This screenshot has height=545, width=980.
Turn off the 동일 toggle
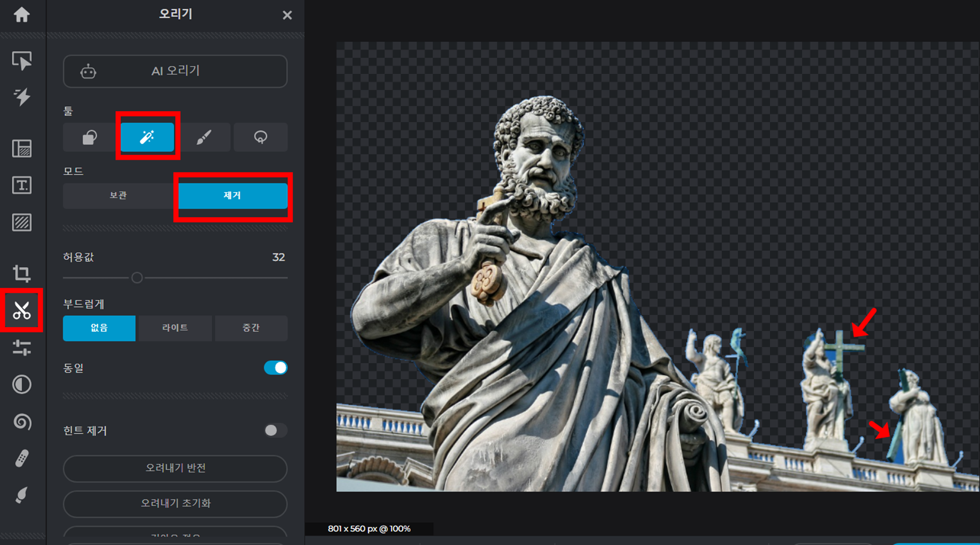275,367
